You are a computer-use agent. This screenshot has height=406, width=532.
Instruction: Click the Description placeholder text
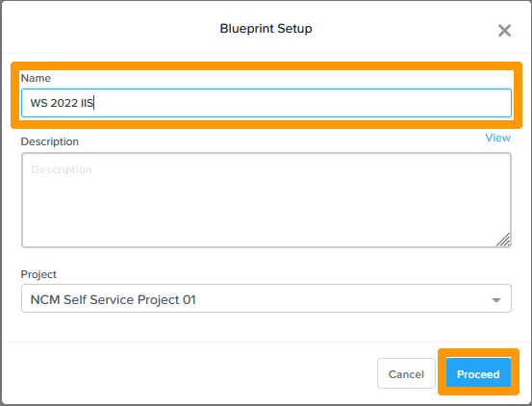(62, 169)
